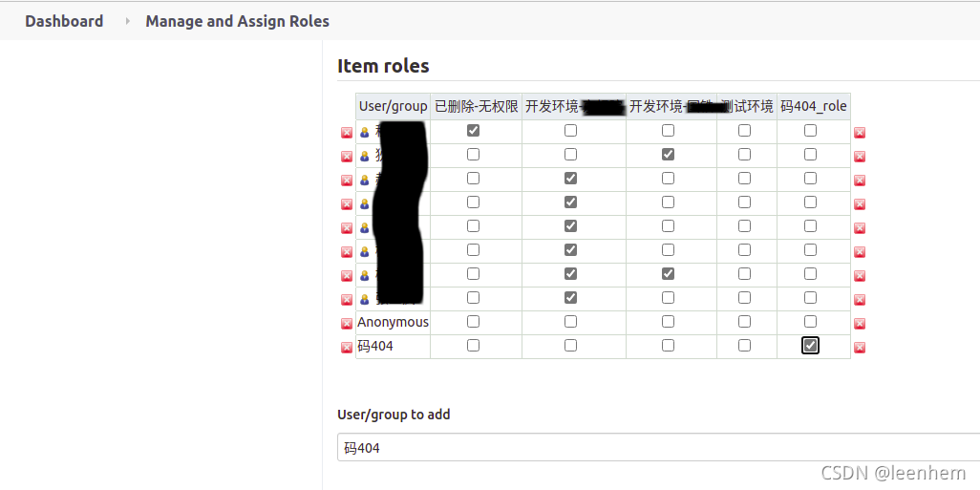Remove 码404 using its left red delete icon
The image size is (980, 490).
[347, 348]
